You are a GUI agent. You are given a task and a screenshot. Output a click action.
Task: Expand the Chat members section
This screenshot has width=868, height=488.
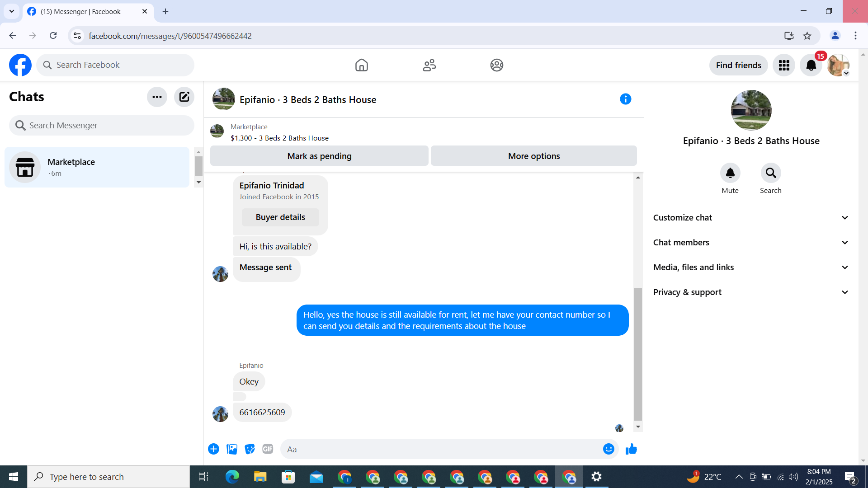click(x=750, y=243)
